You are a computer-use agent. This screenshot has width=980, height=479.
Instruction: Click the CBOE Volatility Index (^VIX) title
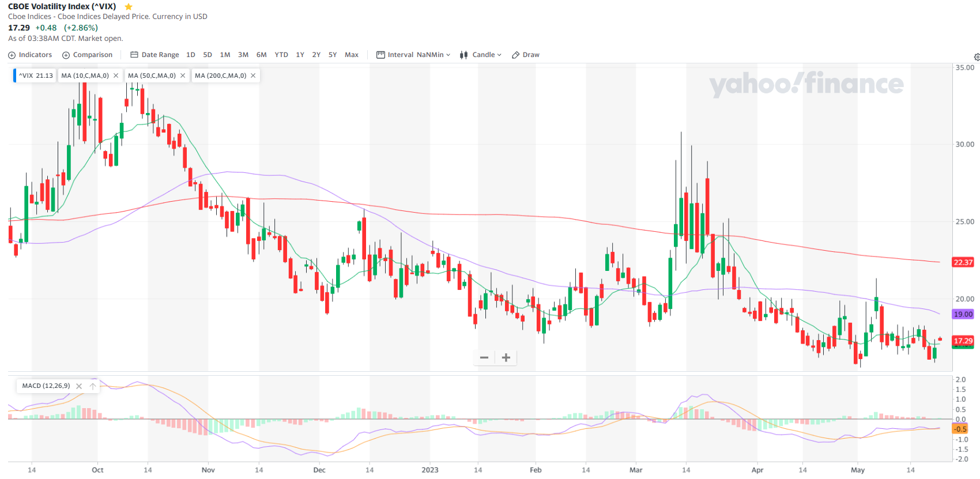(62, 6)
